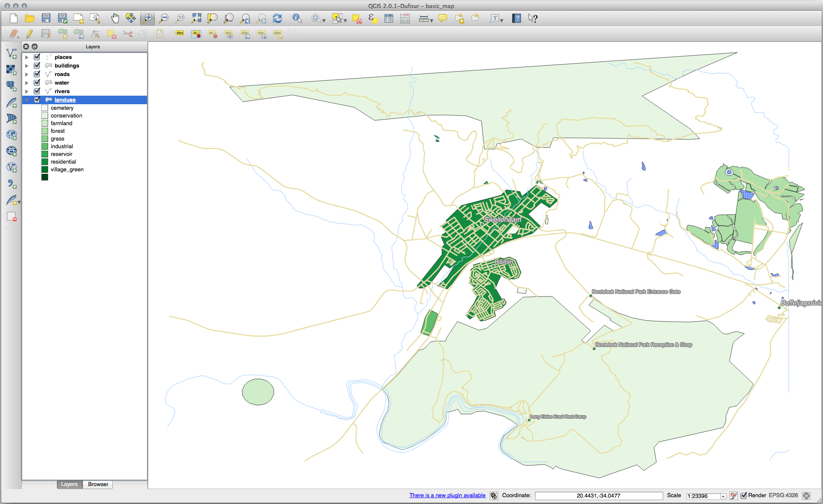Toggle the roads layer checkbox
823x504 pixels.
pyautogui.click(x=37, y=74)
